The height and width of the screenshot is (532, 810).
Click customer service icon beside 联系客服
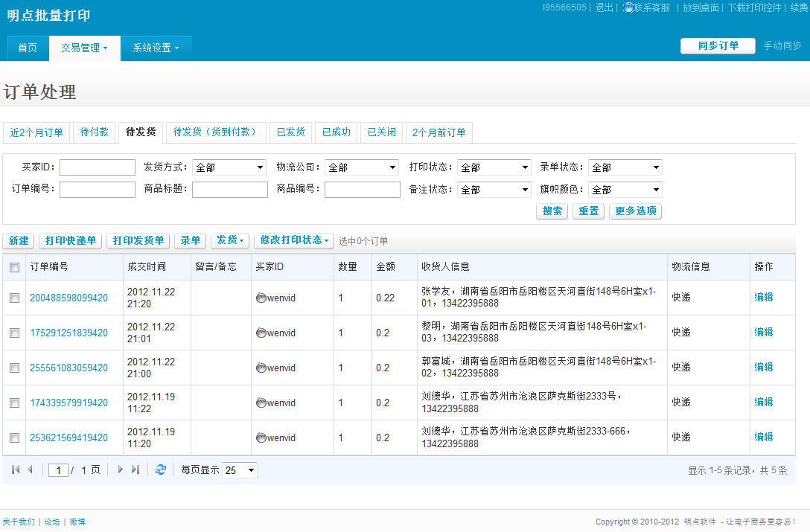628,7
